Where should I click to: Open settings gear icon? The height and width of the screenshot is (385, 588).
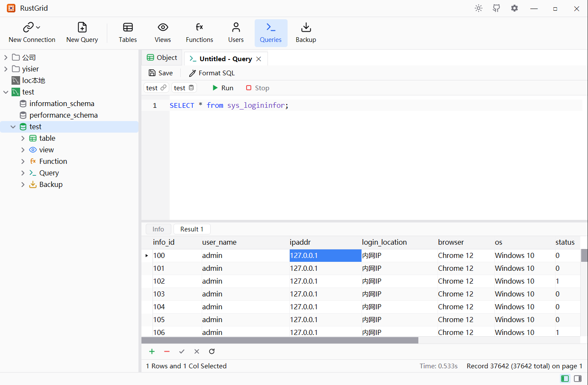pos(514,8)
